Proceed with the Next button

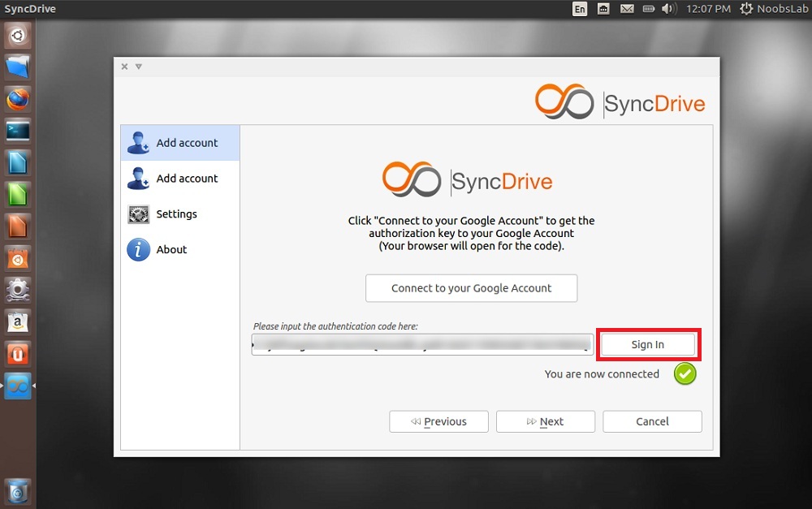(546, 421)
